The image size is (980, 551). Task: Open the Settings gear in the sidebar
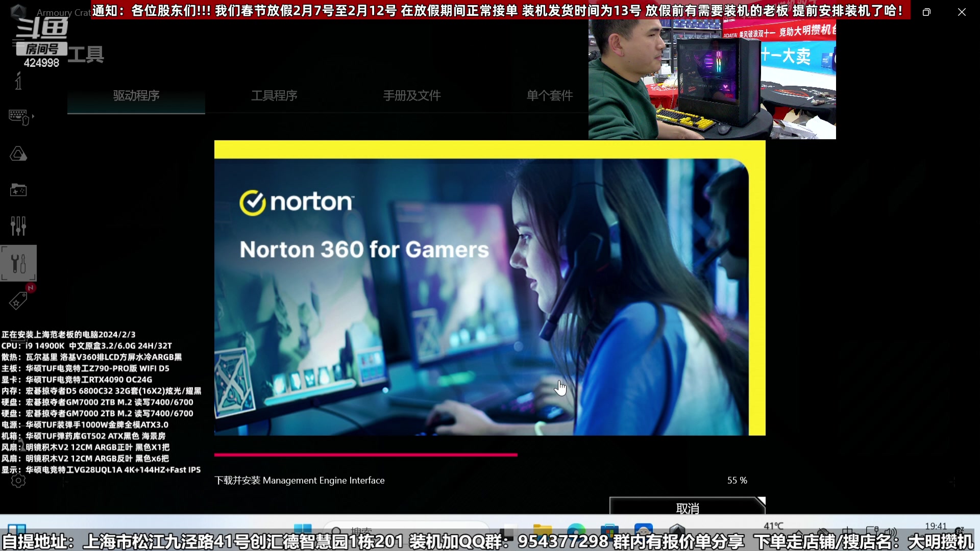pyautogui.click(x=18, y=481)
